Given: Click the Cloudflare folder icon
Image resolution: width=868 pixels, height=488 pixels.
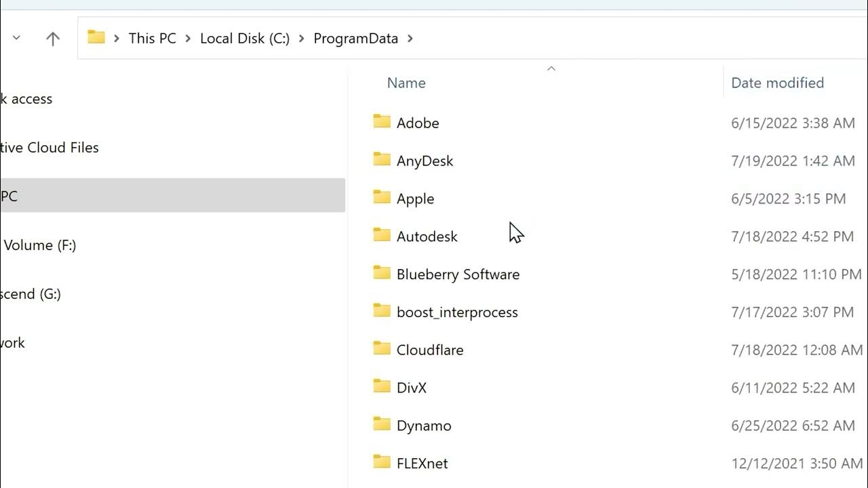Looking at the screenshot, I should [x=382, y=350].
